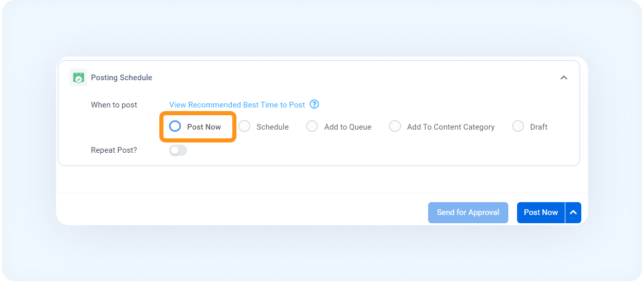Open View Recommended Best Time to Post
The width and height of the screenshot is (644, 287).
(237, 105)
